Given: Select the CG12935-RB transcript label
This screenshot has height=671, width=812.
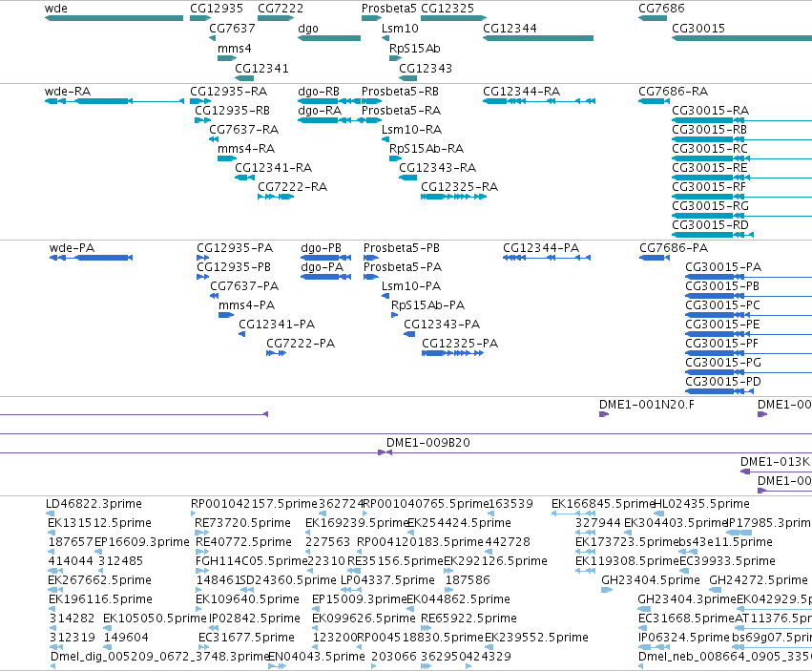Looking at the screenshot, I should pos(233,111).
